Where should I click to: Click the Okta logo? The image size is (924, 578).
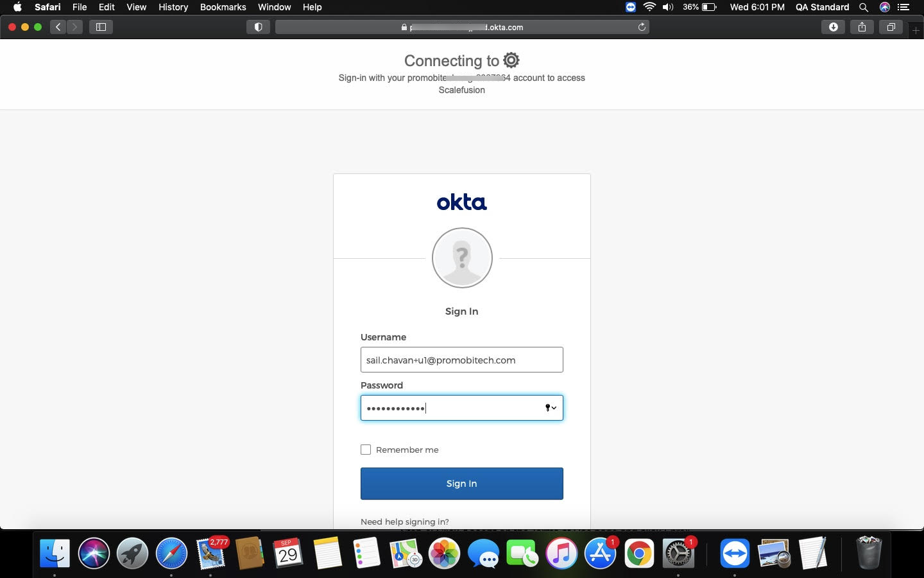[x=461, y=202]
